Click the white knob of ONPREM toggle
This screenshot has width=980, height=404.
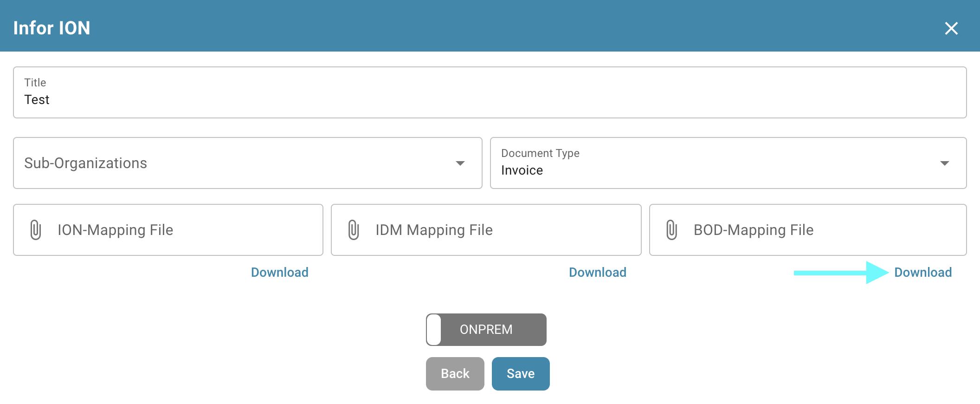pos(434,330)
